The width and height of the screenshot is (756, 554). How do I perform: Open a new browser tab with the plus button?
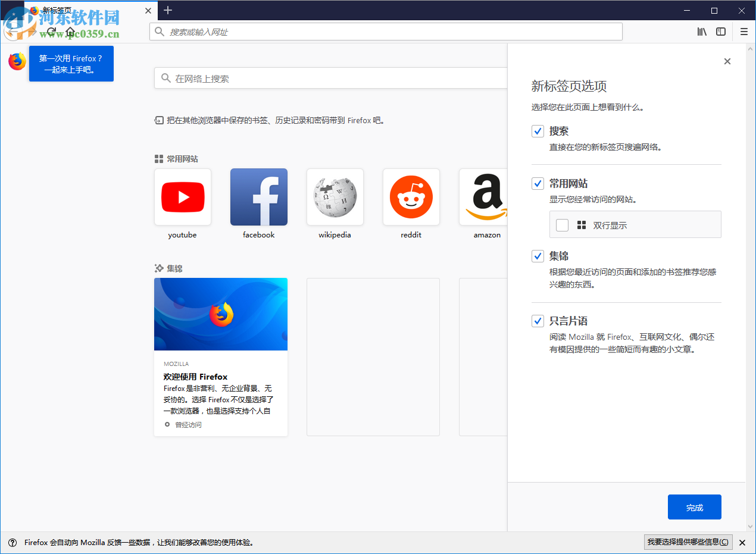(167, 10)
